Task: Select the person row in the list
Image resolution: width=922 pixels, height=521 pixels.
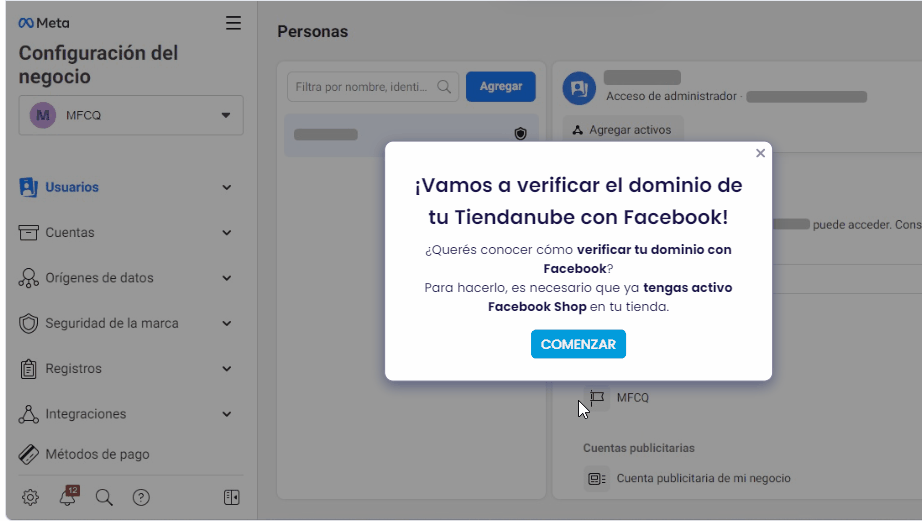Action: point(411,135)
